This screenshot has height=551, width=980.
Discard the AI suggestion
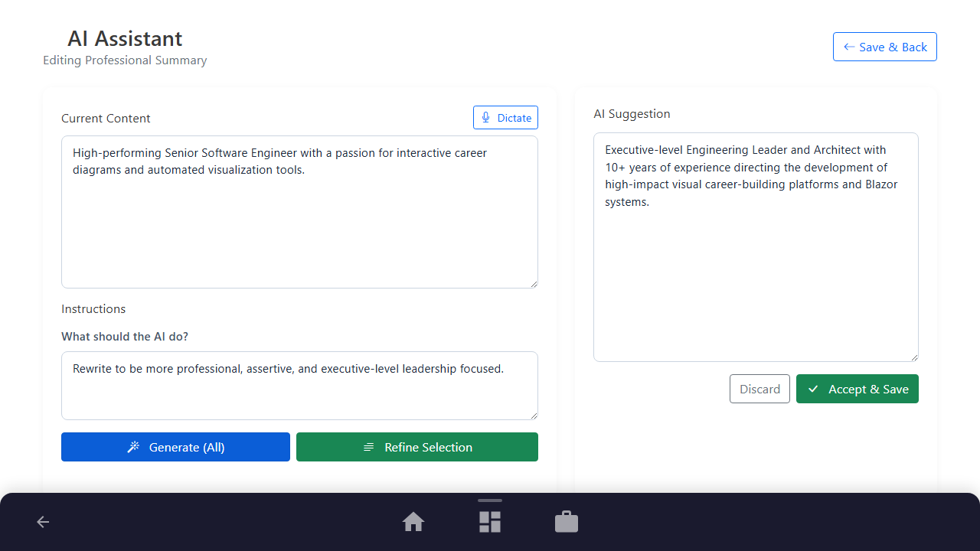(x=759, y=389)
